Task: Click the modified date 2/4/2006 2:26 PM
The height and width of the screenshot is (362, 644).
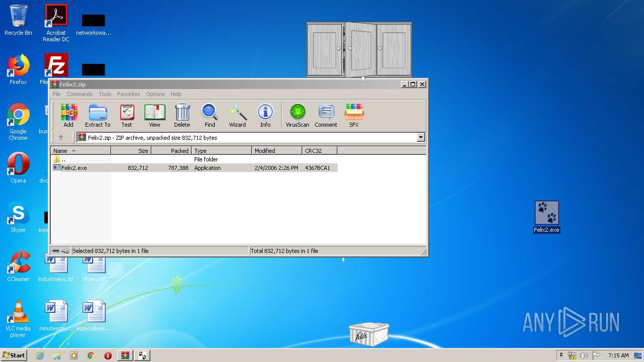Action: click(x=276, y=168)
